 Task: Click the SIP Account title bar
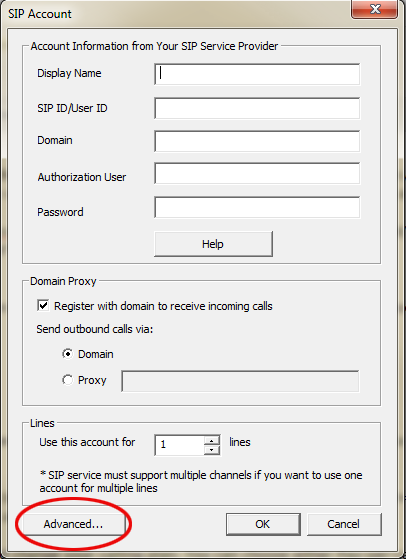[176, 14]
